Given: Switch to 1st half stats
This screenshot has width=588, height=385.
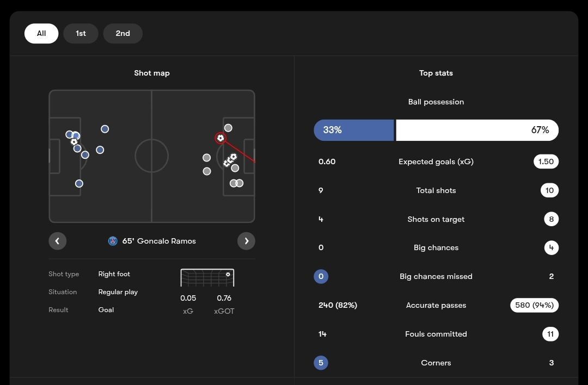Looking at the screenshot, I should [81, 33].
